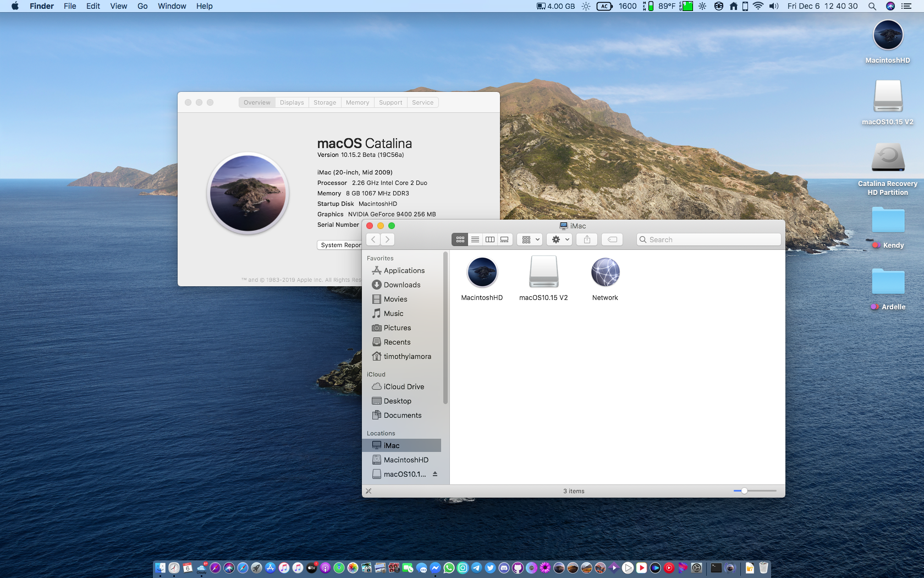This screenshot has height=578, width=924.
Task: Switch to Service tab in About This Mac
Action: (x=422, y=102)
